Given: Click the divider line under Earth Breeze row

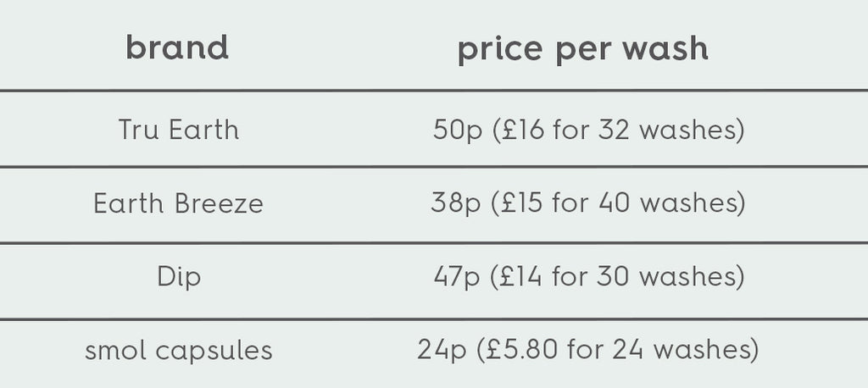Looking at the screenshot, I should click(434, 243).
